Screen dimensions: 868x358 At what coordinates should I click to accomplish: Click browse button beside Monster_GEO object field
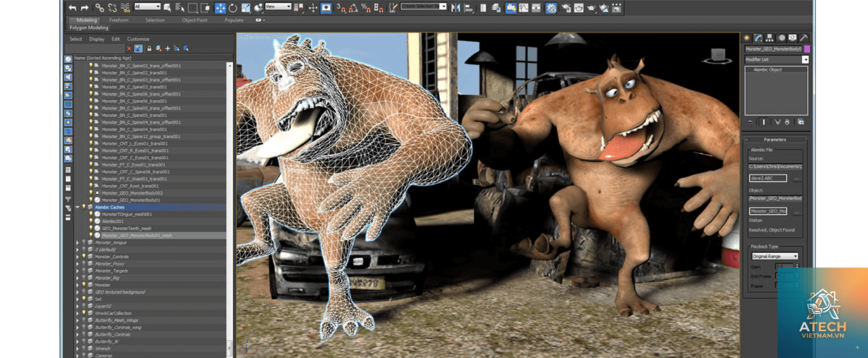[796, 212]
